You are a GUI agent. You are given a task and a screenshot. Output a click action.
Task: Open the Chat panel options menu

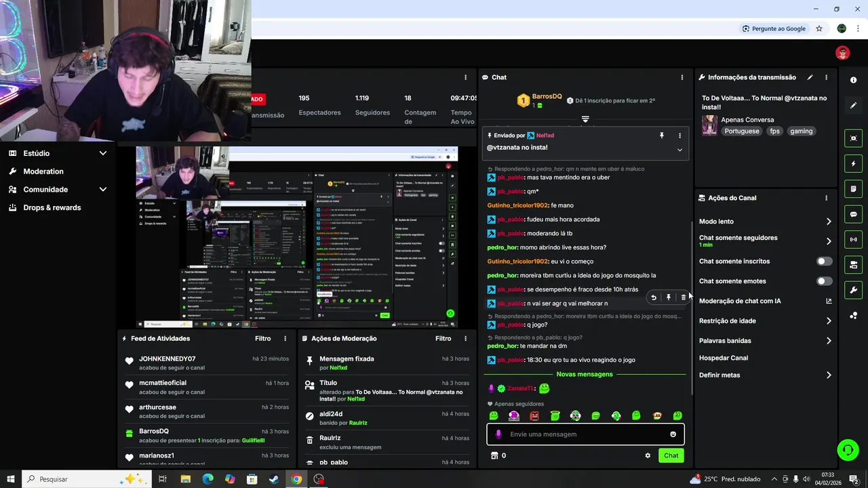coord(682,77)
